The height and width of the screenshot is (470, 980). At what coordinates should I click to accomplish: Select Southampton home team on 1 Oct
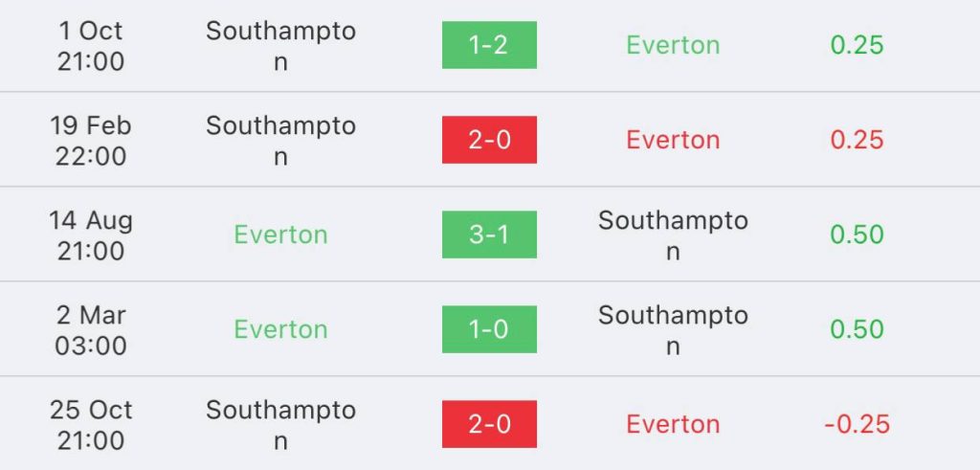click(x=280, y=46)
